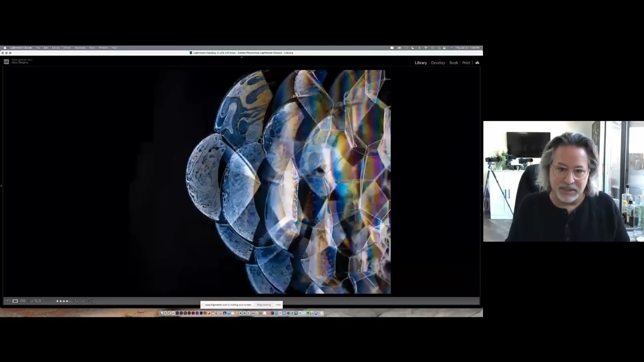Viewport: 644px width, 362px height.
Task: Click the Bluetooth icon in menu bar
Action: point(419,48)
